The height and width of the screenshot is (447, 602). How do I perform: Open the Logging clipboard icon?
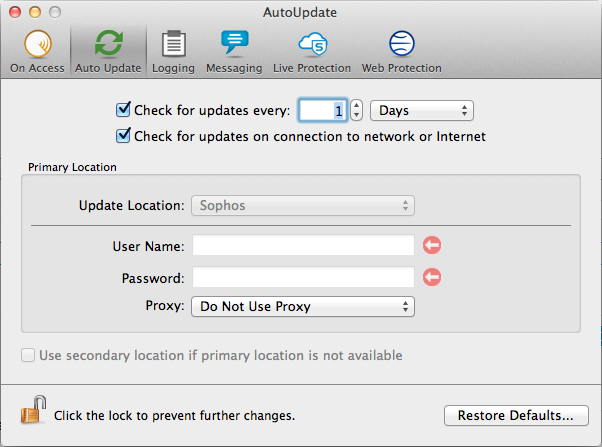174,44
